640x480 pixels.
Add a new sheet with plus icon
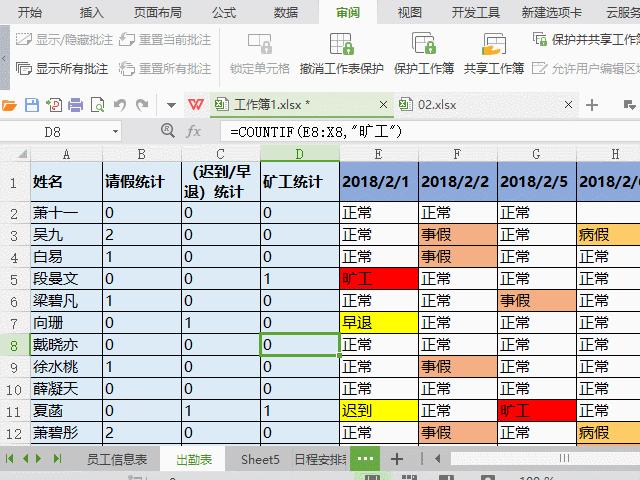(x=397, y=459)
